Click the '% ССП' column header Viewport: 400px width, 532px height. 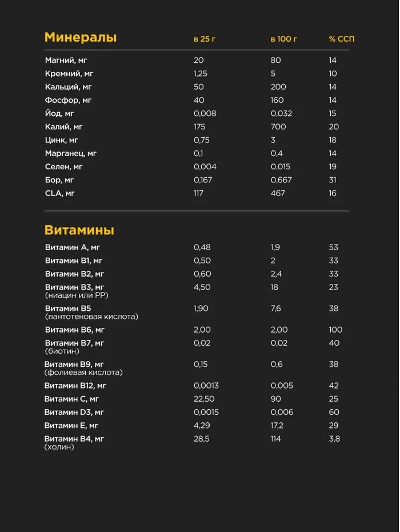pos(342,39)
